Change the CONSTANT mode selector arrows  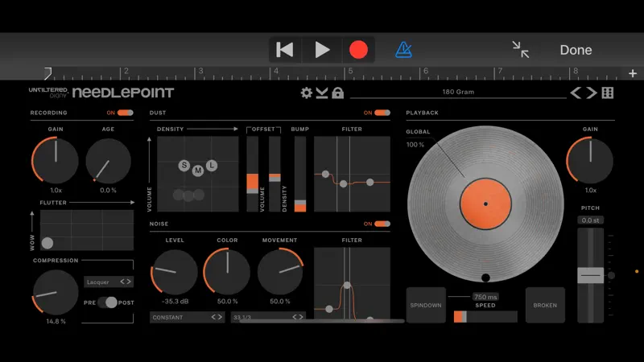point(217,317)
